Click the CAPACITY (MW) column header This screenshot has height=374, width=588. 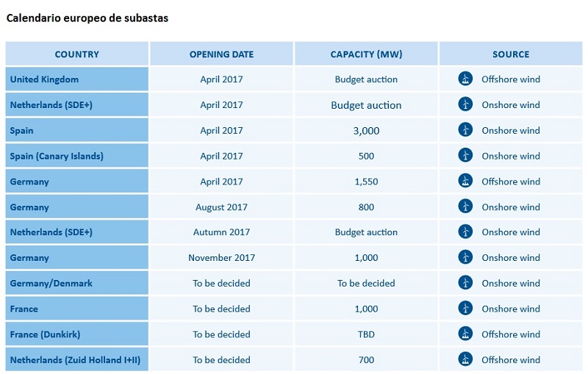366,54
